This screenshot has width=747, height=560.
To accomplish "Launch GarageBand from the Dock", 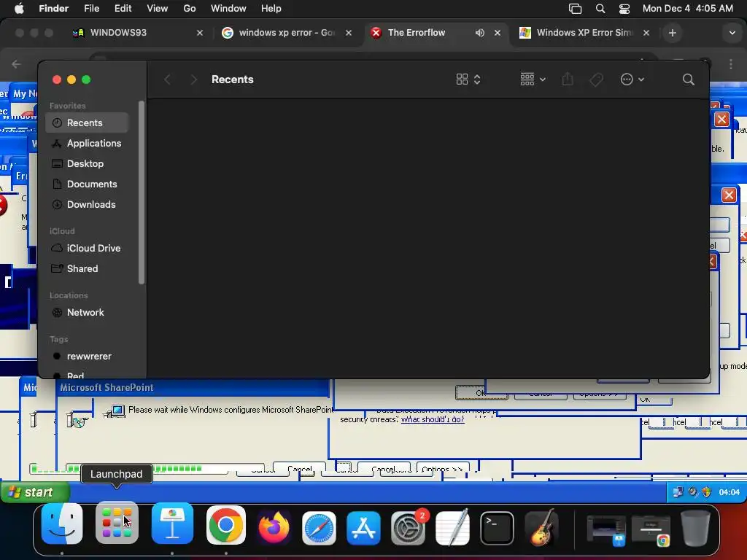I will coord(541,528).
